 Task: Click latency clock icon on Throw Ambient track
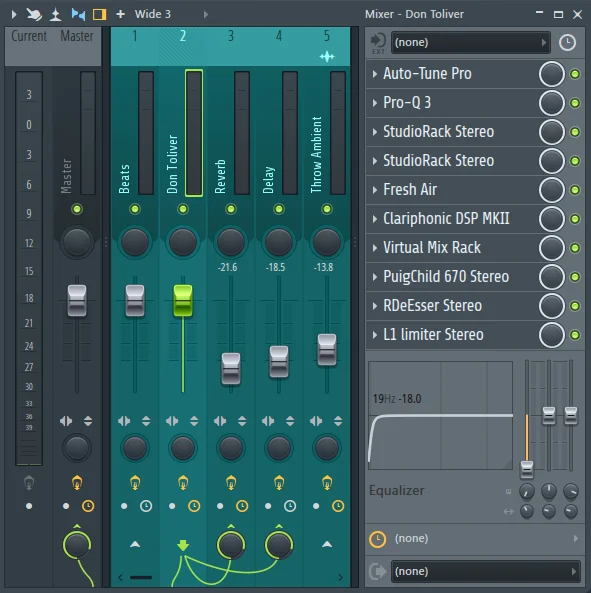tap(338, 506)
